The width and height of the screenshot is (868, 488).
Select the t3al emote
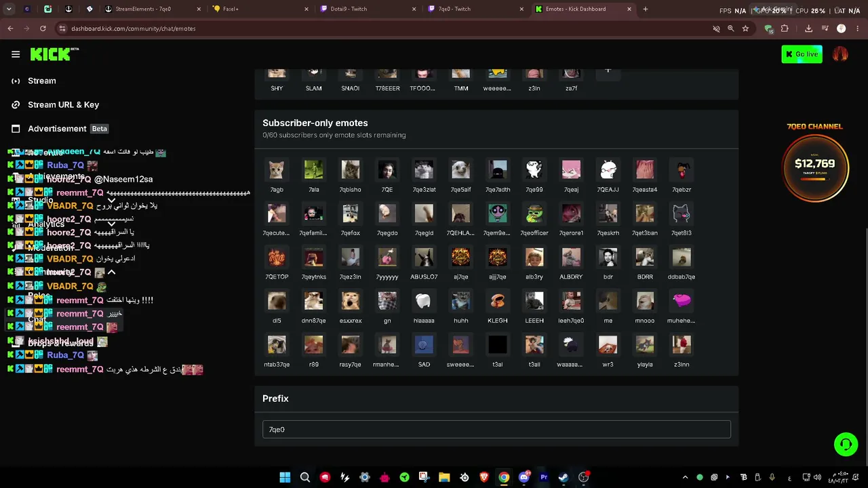[x=498, y=345]
